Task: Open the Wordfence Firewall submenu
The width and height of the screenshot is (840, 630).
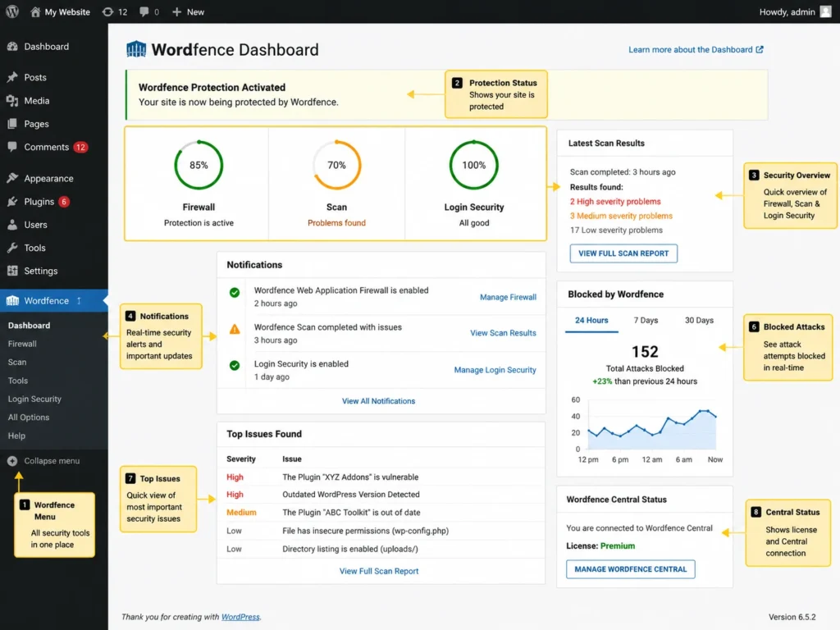Action: point(22,344)
